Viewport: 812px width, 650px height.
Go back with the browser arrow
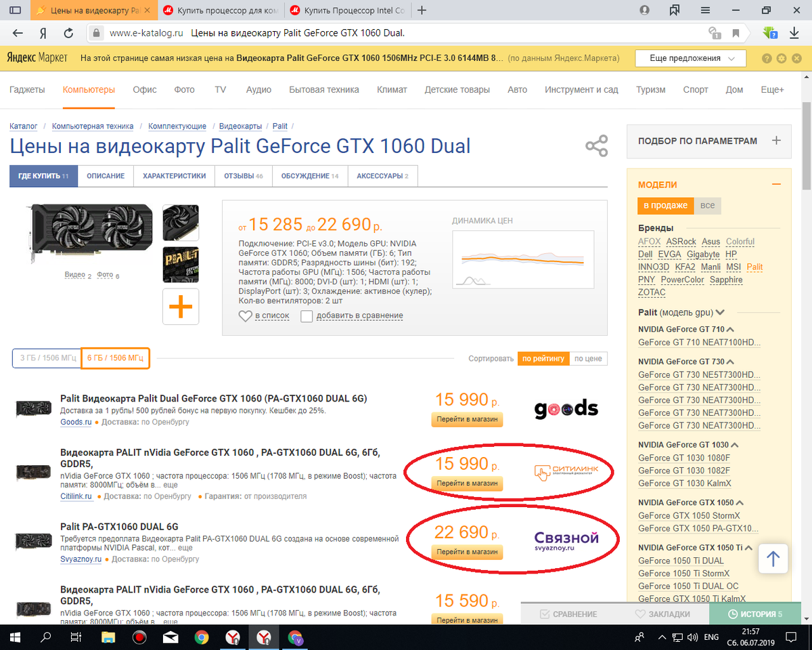click(18, 32)
